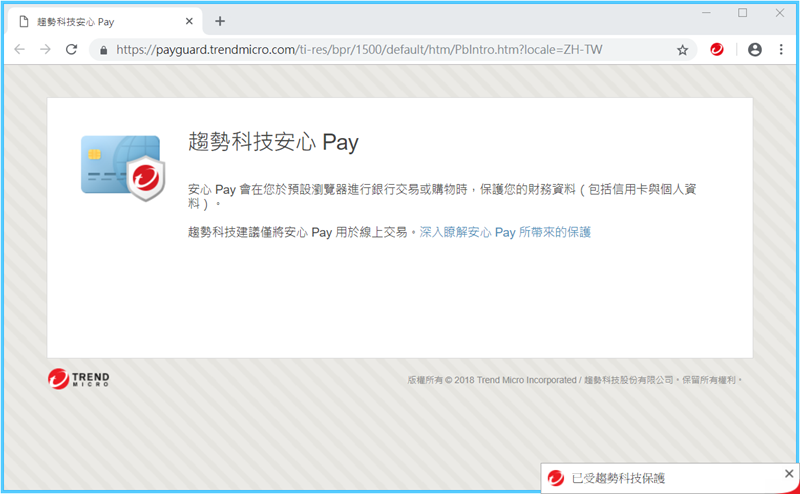Maximize the browser window
The width and height of the screenshot is (800, 494).
[x=743, y=13]
